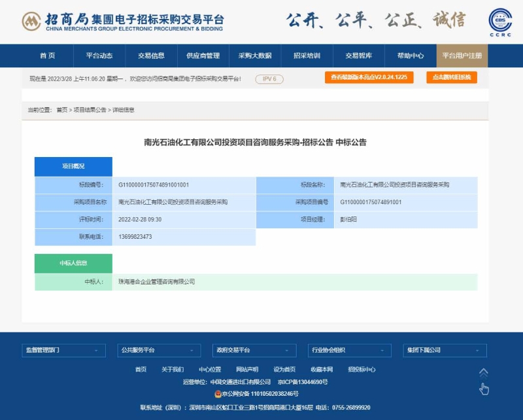Open 采购大数据 from the nav bar
The width and height of the screenshot is (523, 420).
click(x=254, y=56)
